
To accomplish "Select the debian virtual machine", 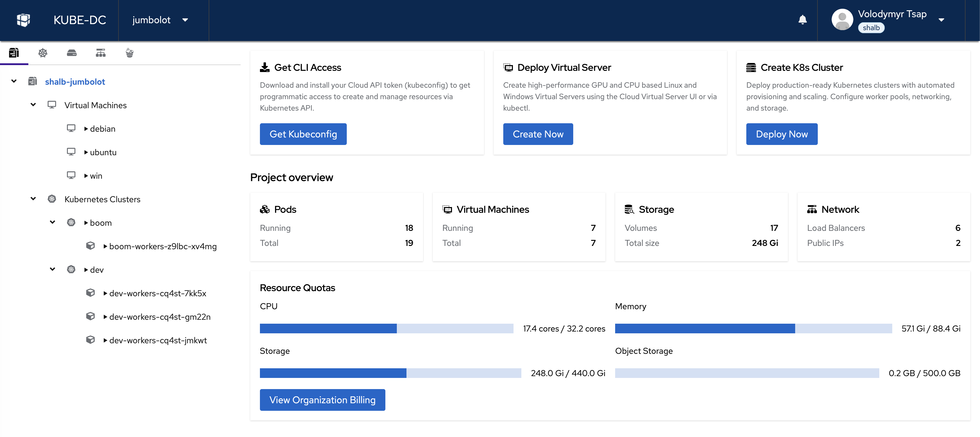I will point(102,129).
